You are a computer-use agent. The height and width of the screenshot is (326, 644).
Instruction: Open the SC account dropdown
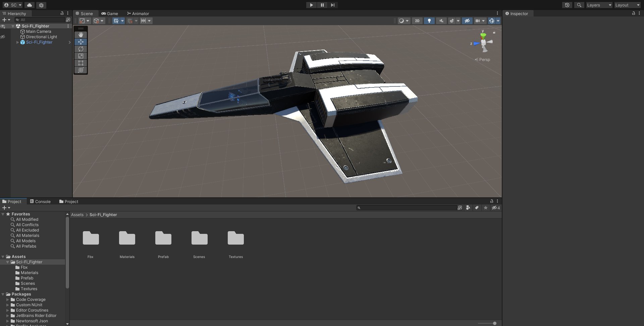(13, 5)
